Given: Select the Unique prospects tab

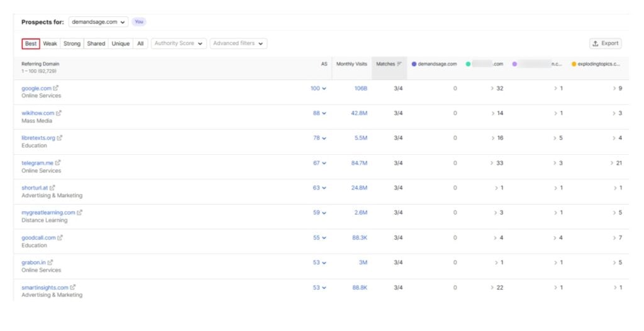Looking at the screenshot, I should (x=121, y=43).
